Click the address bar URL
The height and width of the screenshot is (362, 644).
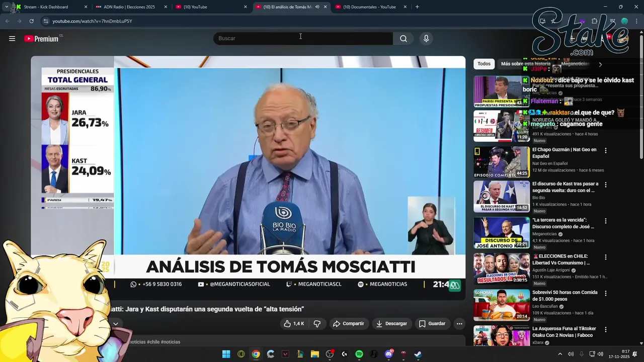[x=92, y=21]
